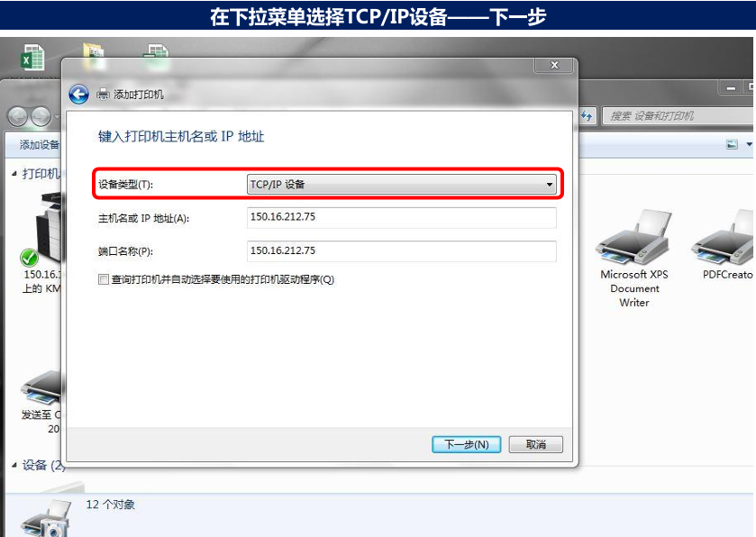Collapse the 设备 (2) group section
This screenshot has height=537, width=756.
click(14, 465)
